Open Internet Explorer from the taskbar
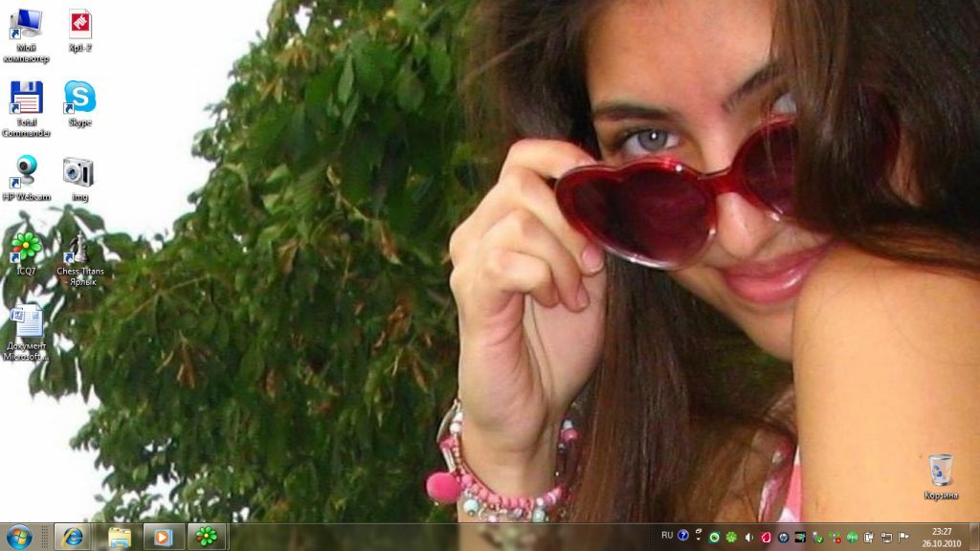 [72, 537]
